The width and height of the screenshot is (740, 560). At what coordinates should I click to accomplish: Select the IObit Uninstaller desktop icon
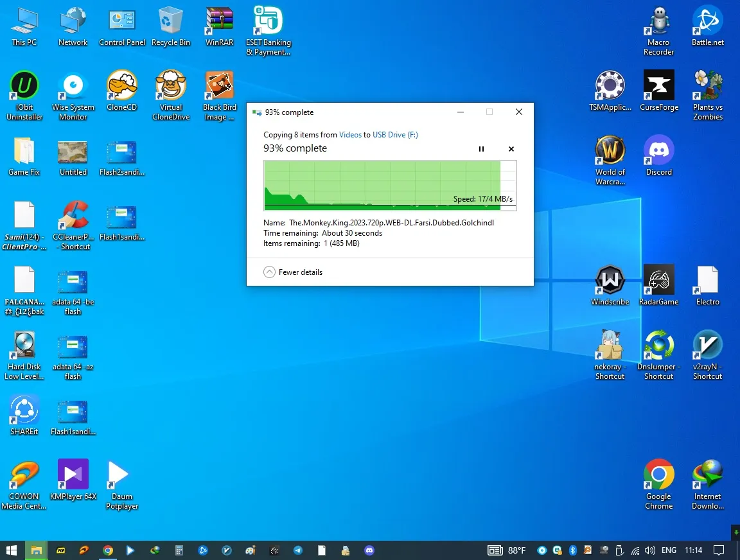[x=24, y=96]
